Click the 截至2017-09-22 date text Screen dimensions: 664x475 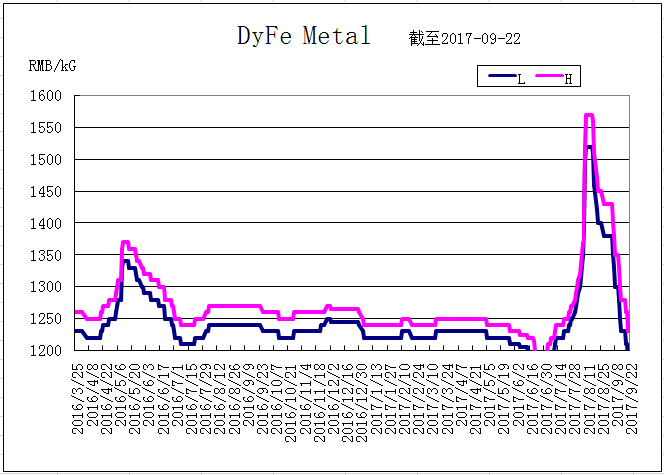click(x=465, y=39)
